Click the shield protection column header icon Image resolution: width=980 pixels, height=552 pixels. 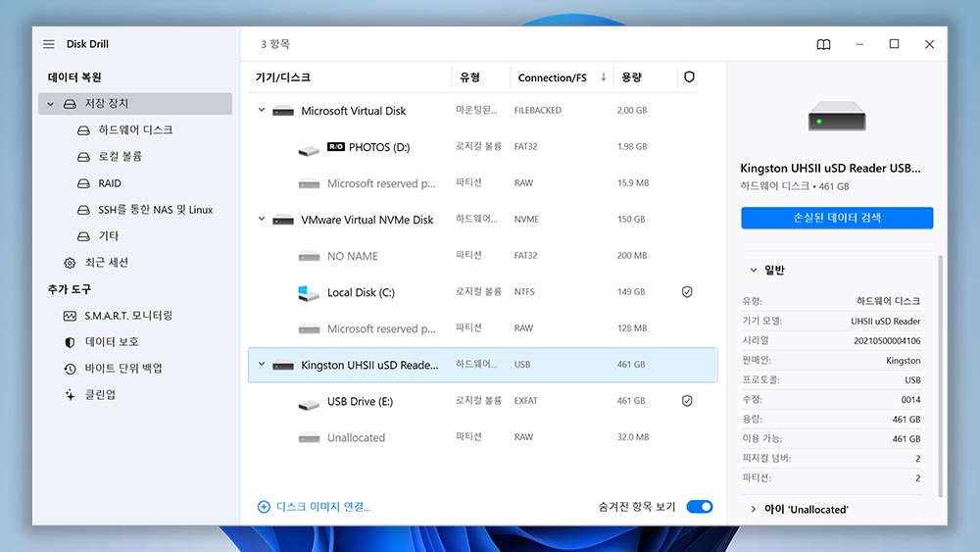[689, 76]
